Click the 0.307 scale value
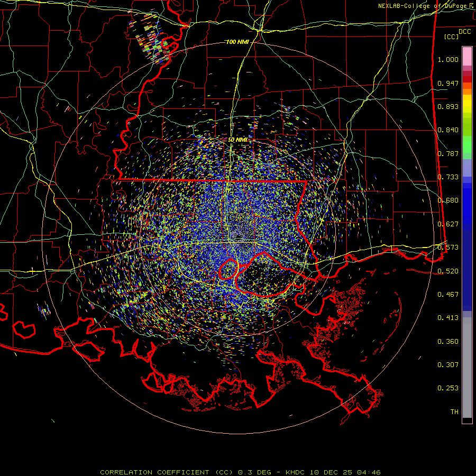 click(x=448, y=365)
